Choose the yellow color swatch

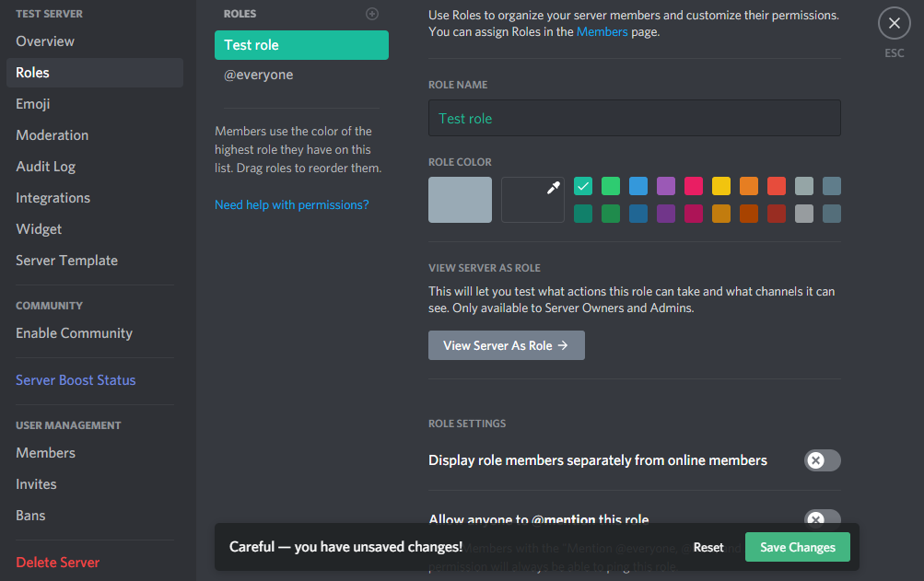coord(721,186)
